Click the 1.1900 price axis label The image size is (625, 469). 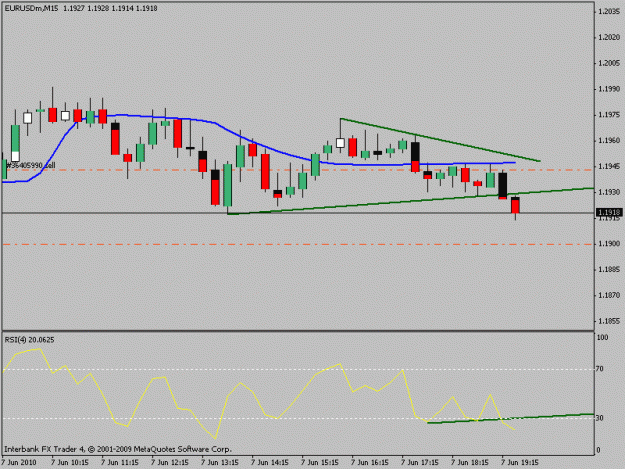(x=609, y=244)
